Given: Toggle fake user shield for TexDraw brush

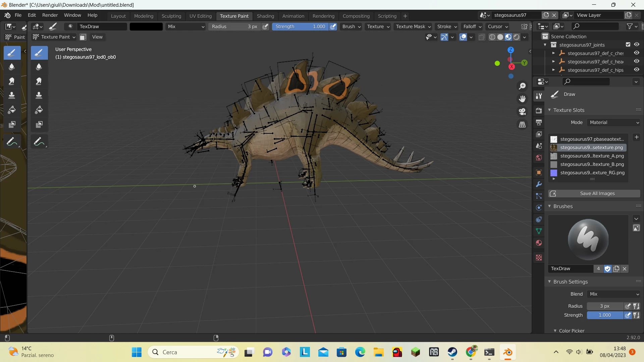Looking at the screenshot, I should pos(607,268).
